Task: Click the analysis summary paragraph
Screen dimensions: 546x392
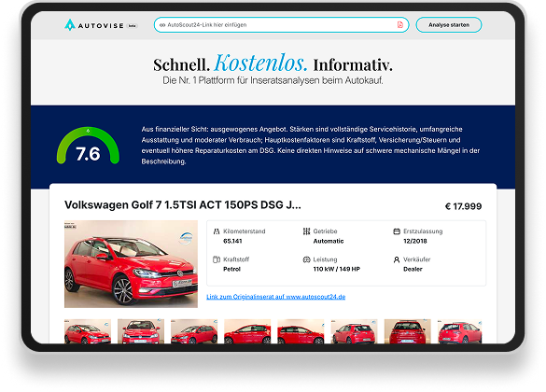Action: [x=311, y=146]
